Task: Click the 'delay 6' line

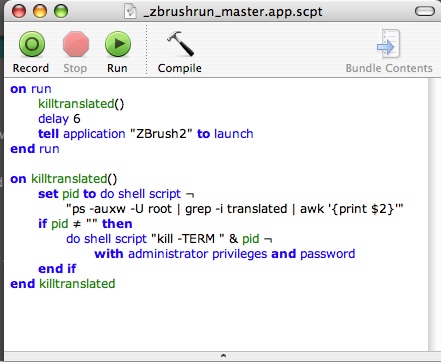Action: [59, 119]
